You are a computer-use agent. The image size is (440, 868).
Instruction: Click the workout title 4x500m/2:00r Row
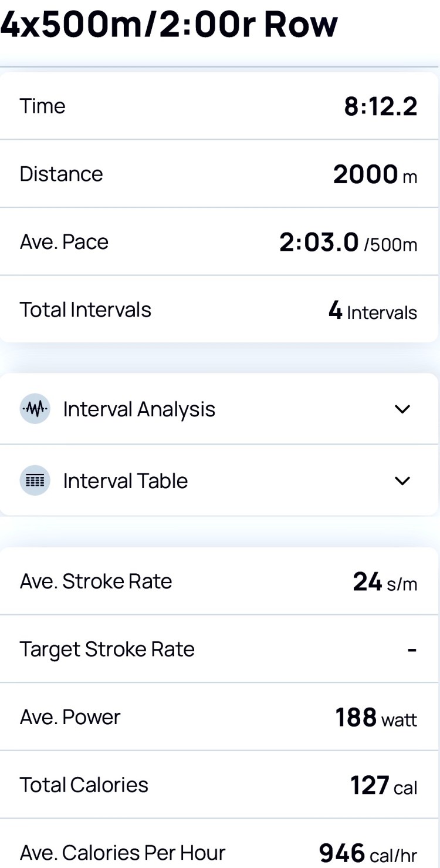(169, 23)
